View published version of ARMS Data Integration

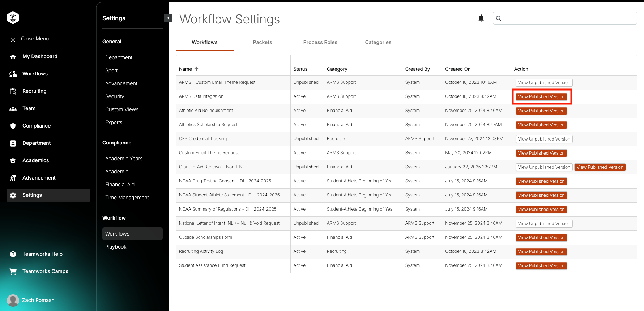541,97
